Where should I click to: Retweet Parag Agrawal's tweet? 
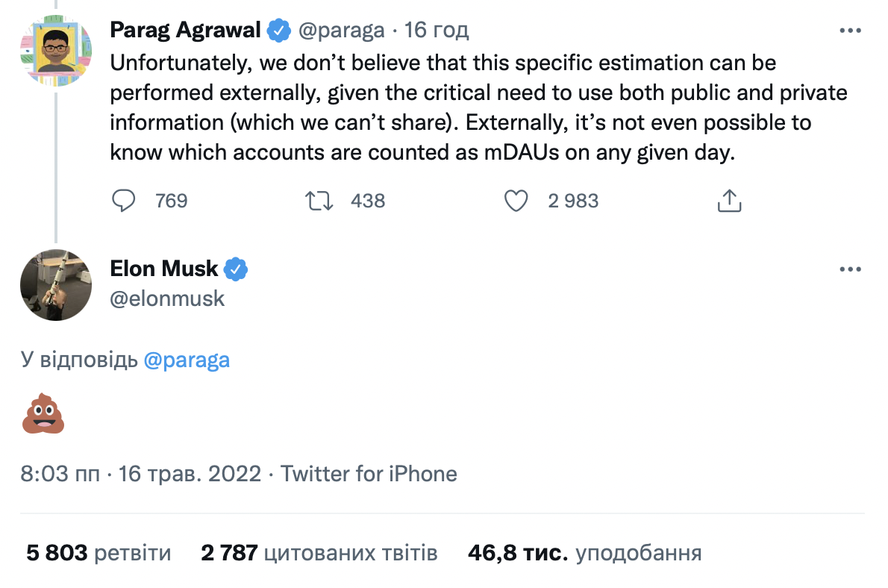[319, 201]
